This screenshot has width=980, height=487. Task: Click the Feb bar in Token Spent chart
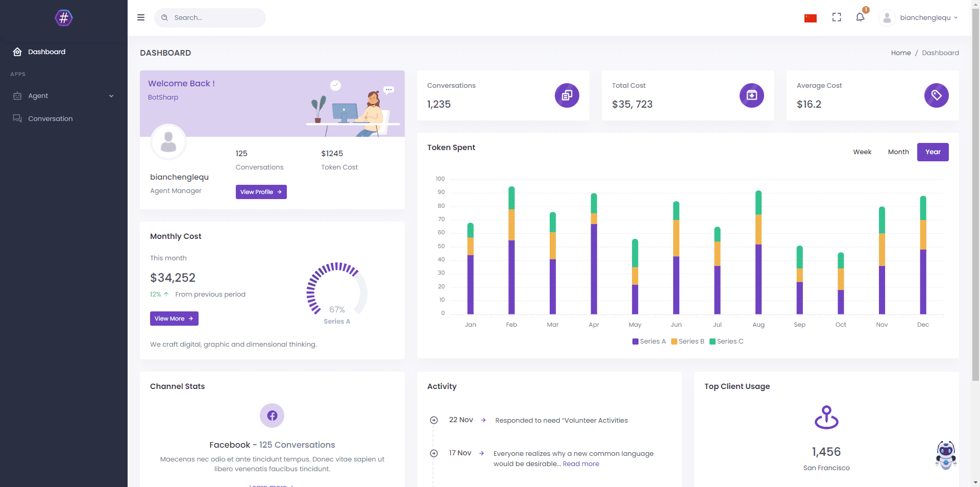coord(511,250)
